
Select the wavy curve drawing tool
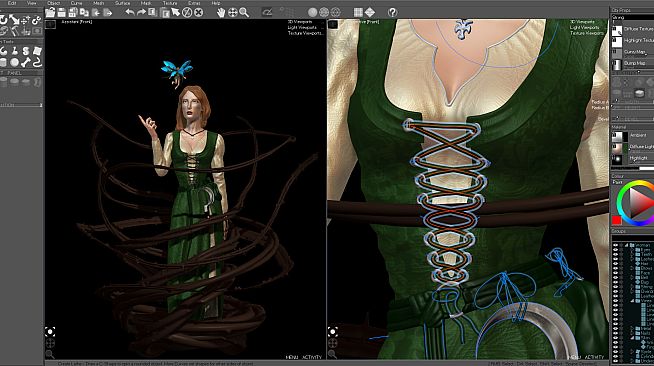[37, 63]
